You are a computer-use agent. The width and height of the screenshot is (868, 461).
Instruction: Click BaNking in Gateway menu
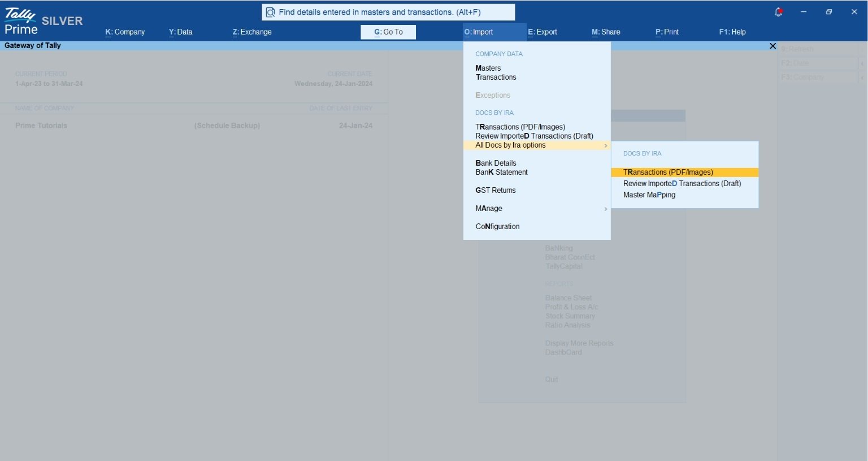tap(559, 248)
